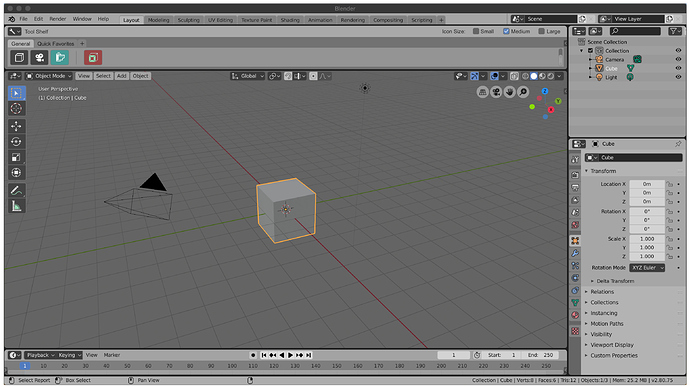
Task: Open the Object Data green triangle tab
Action: 575,303
